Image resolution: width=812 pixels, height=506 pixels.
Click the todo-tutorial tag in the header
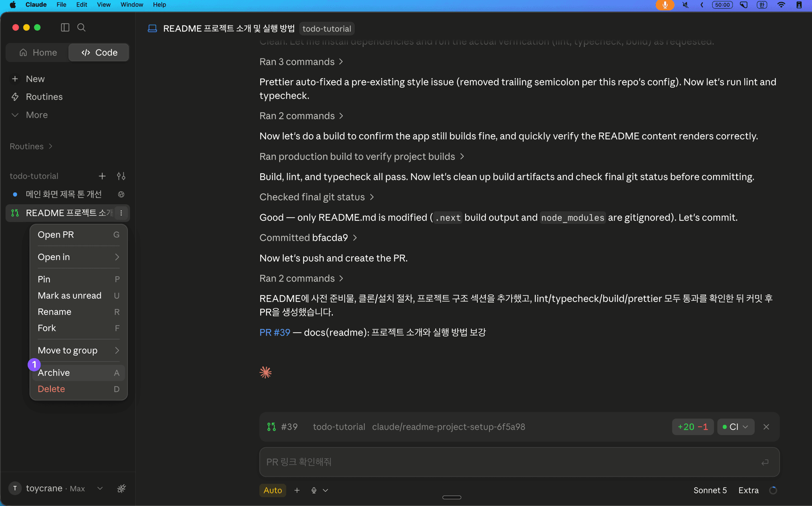(327, 29)
